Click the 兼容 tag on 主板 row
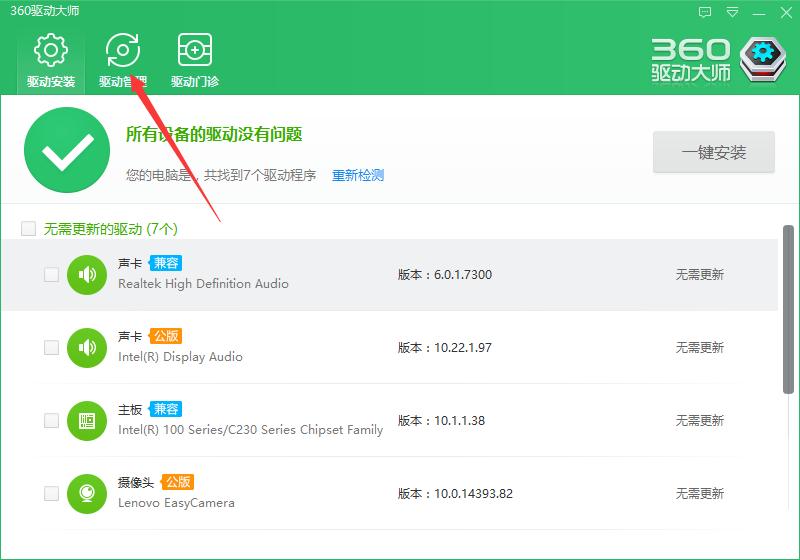Screen dimensions: 800x560 pyautogui.click(x=166, y=409)
